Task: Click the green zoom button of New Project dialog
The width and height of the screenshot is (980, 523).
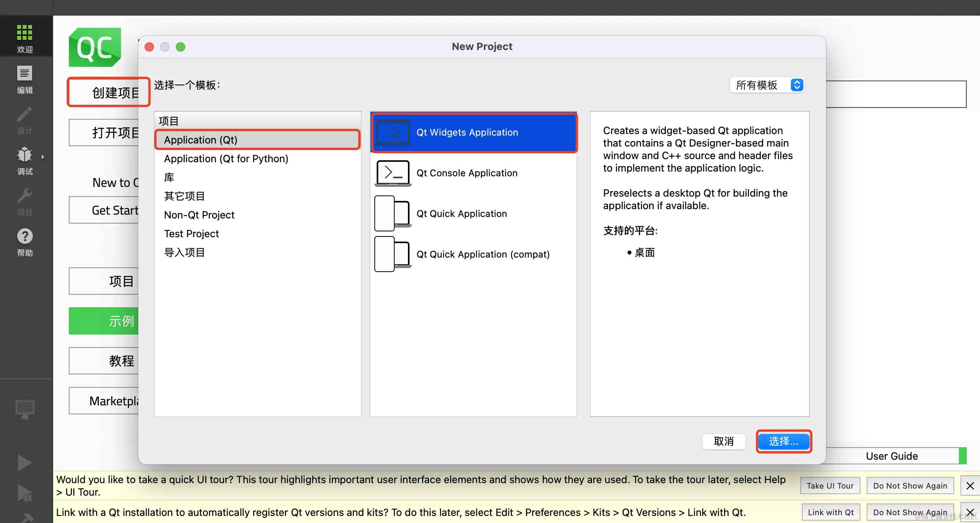Action: (x=181, y=47)
